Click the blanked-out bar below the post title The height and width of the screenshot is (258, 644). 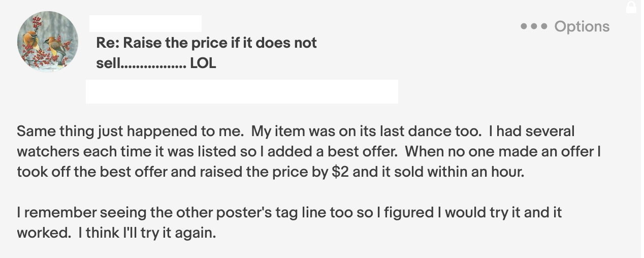[x=242, y=91]
